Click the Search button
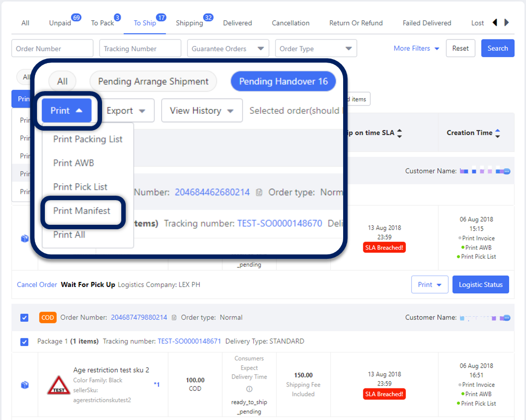526x420 pixels. click(497, 48)
